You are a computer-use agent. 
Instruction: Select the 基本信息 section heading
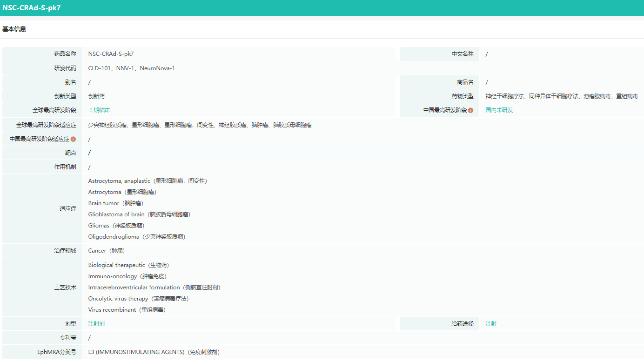14,29
